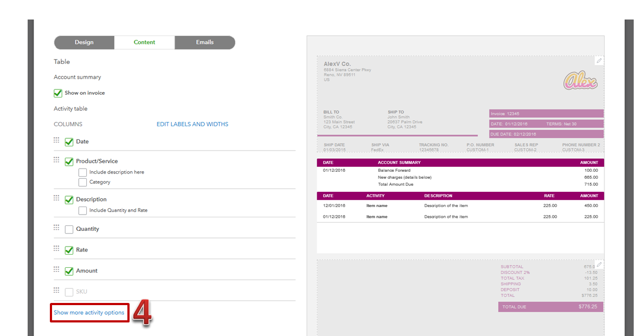Click the drag handle beside SKU

56,290
